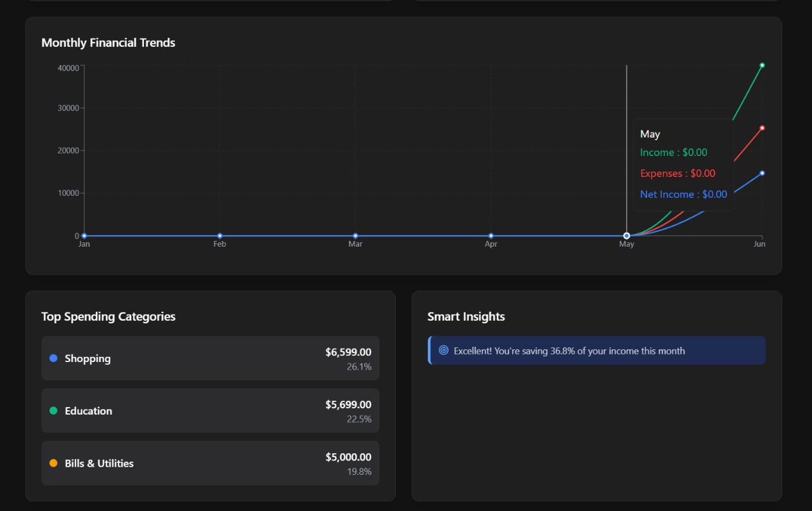The width and height of the screenshot is (812, 511).
Task: Click the Top Spending Categories heading
Action: 108,316
